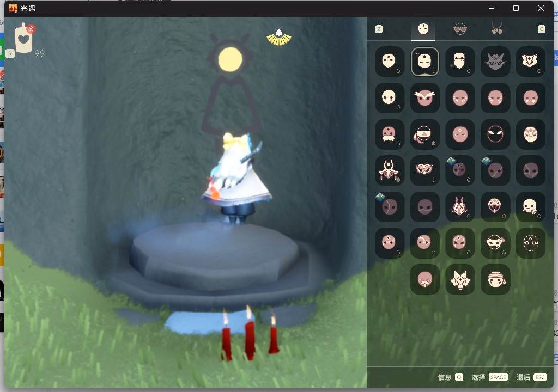This screenshot has height=392, width=558.
Task: Equip the masquerade butterfly mask
Action: [x=424, y=170]
